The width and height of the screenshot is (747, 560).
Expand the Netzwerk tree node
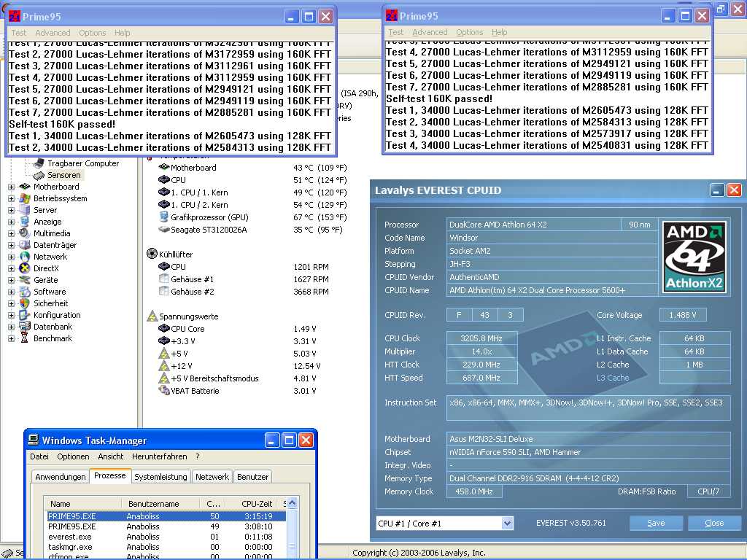[x=11, y=257]
